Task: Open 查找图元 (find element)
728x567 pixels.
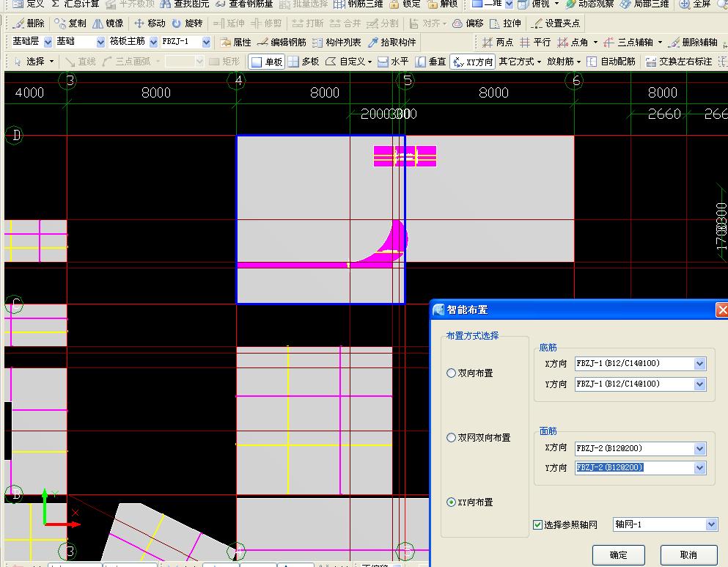Action: (x=185, y=4)
